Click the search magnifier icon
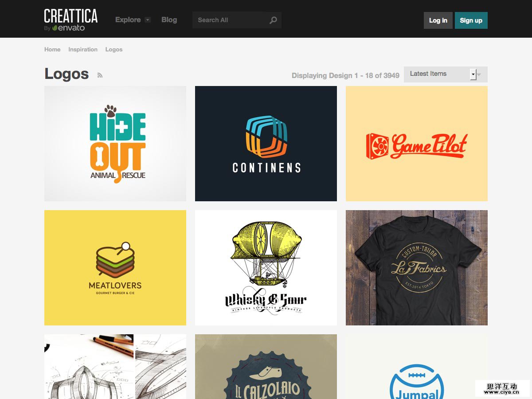This screenshot has width=532, height=399. [274, 20]
